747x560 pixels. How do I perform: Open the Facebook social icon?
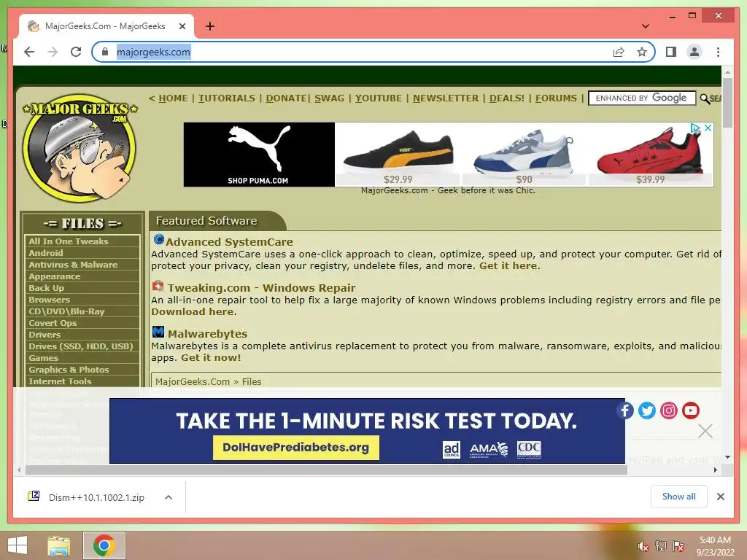coord(625,411)
